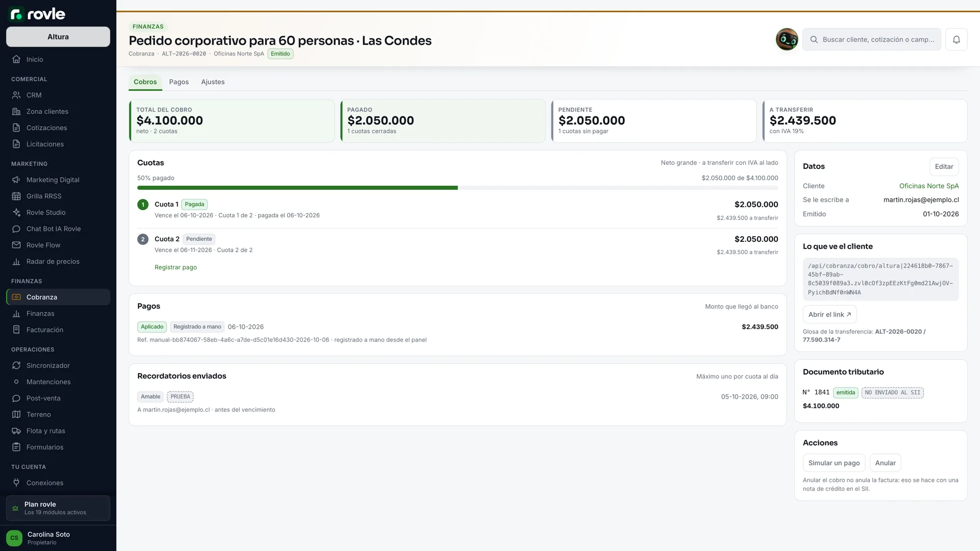
Task: Click the robot avatar in header
Action: pos(787,39)
